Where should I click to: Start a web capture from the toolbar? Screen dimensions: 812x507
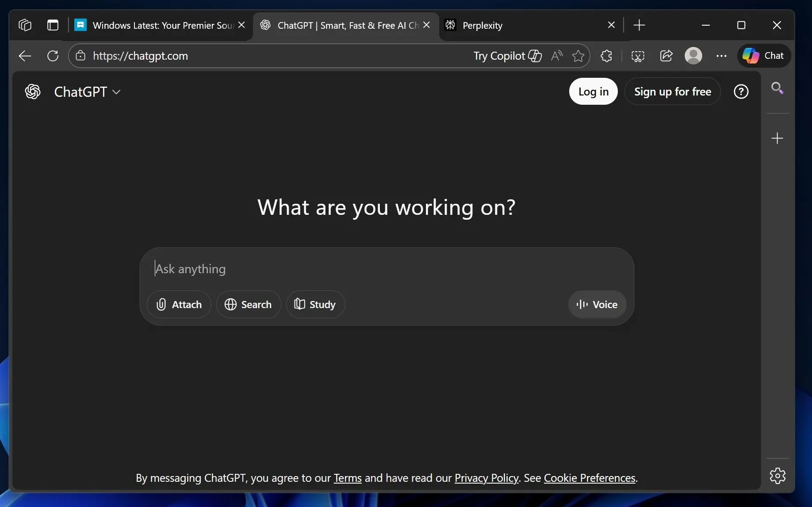click(x=638, y=56)
